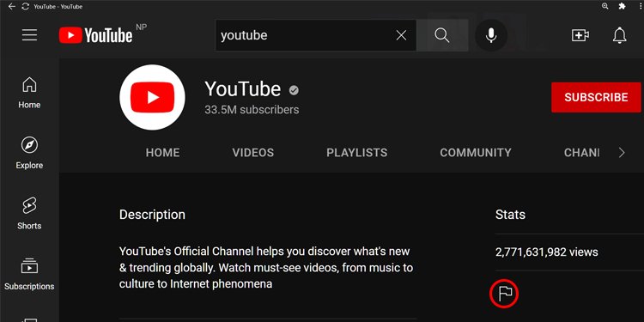Viewport: 644px width, 322px height.
Task: Start voice search with microphone icon
Action: click(x=491, y=35)
